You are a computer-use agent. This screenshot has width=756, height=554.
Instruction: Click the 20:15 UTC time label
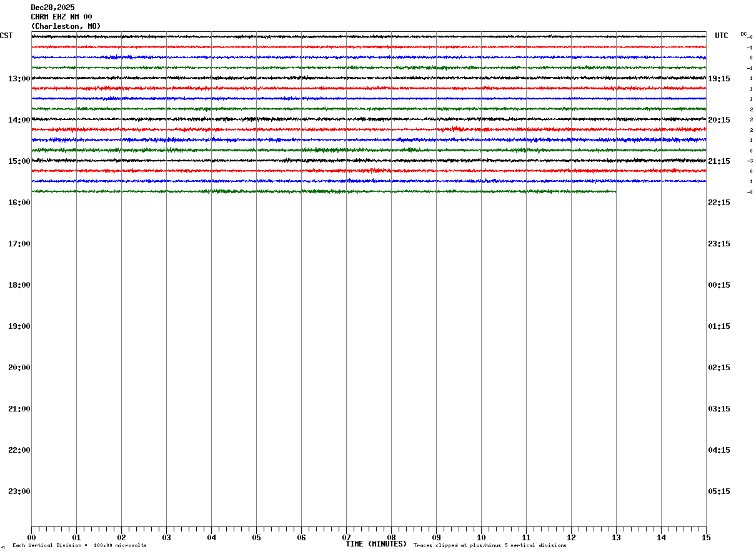[x=719, y=120]
